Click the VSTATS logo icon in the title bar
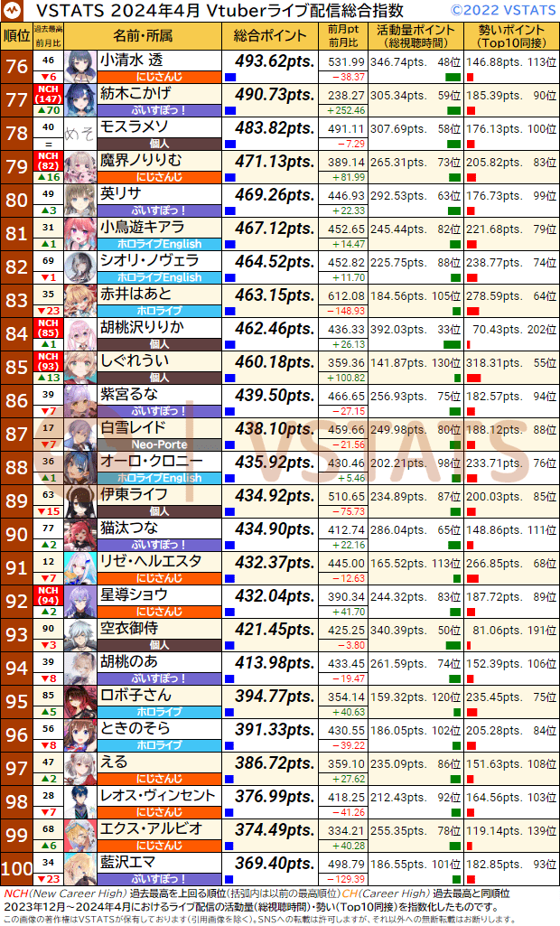The width and height of the screenshot is (560, 926). (11, 10)
